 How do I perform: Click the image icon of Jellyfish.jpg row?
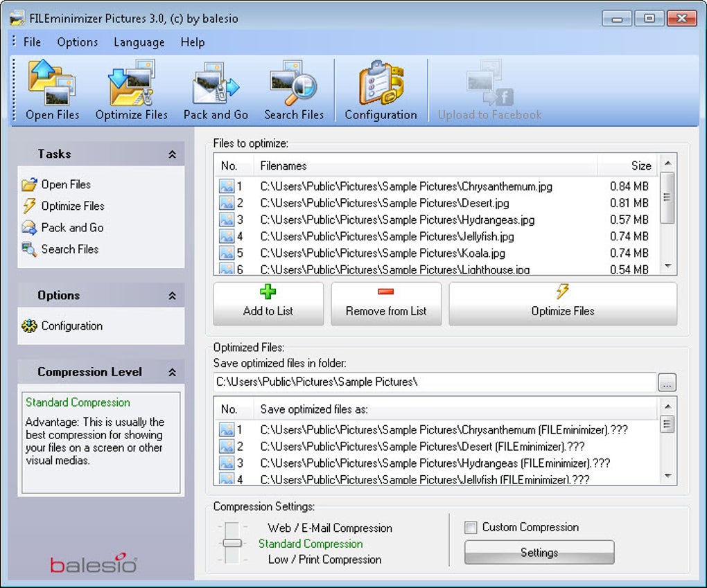[x=227, y=236]
